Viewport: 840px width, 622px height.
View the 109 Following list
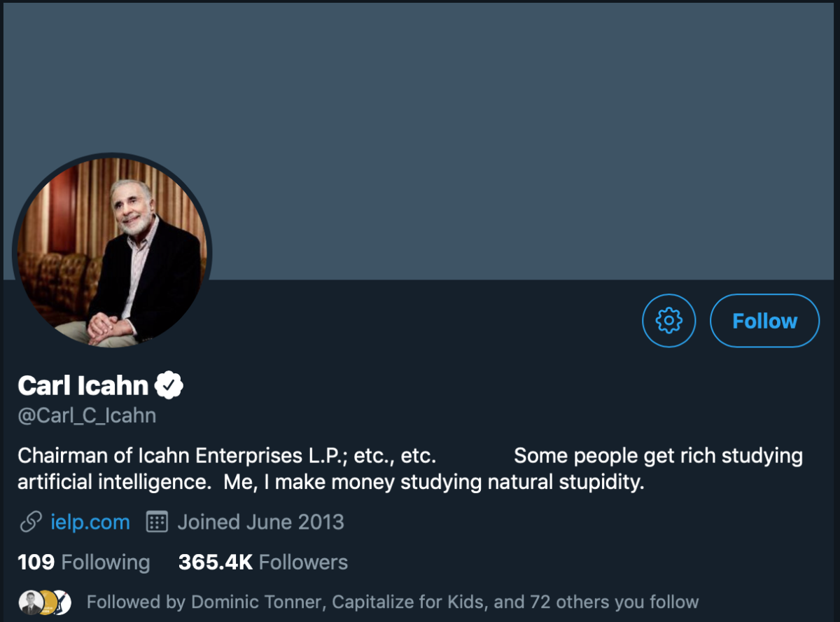tap(84, 562)
